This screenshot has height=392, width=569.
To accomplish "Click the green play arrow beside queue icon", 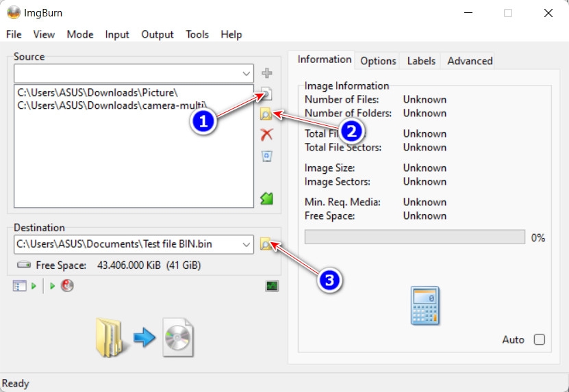I will pyautogui.click(x=34, y=286).
